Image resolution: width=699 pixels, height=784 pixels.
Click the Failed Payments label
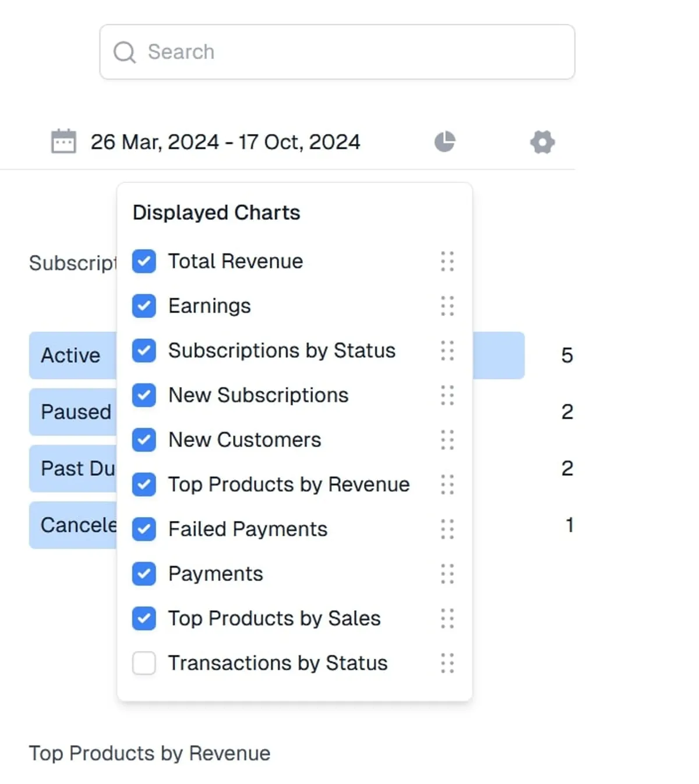tap(248, 529)
